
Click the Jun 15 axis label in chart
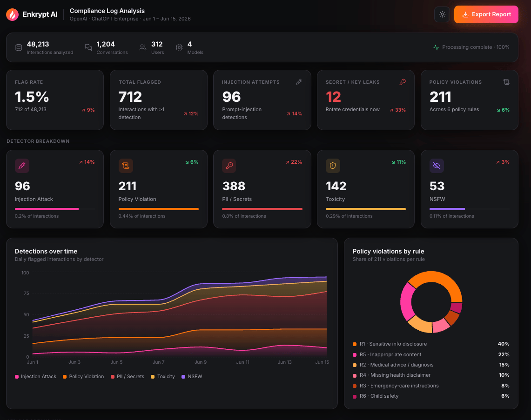pyautogui.click(x=322, y=362)
